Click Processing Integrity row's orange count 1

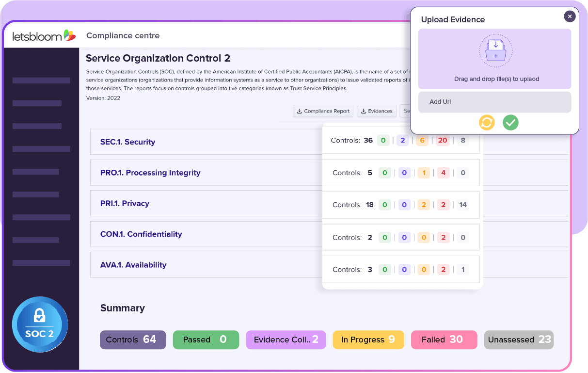tap(424, 173)
